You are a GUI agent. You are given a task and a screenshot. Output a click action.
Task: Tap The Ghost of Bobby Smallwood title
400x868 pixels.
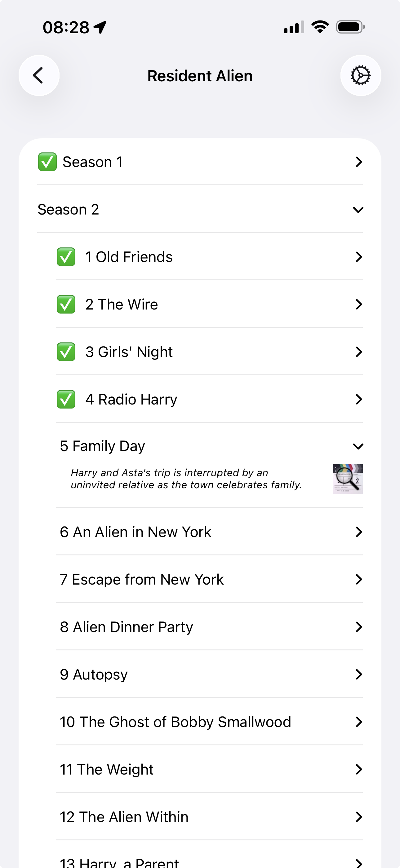coord(175,722)
